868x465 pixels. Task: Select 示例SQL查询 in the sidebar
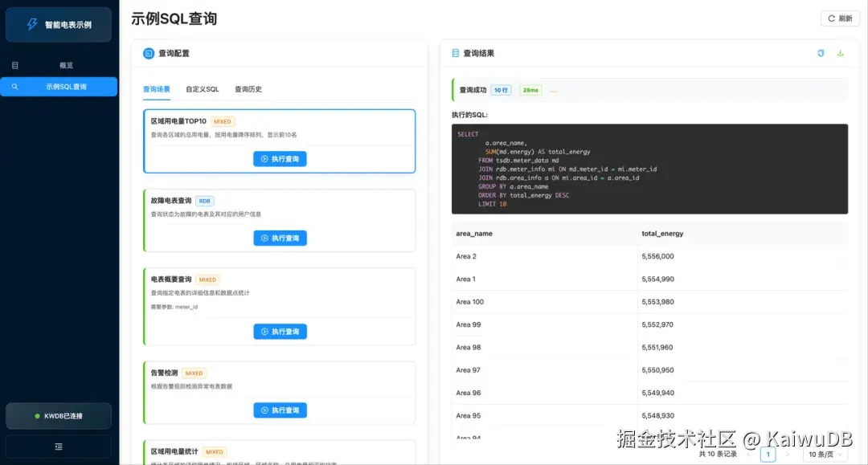pos(59,87)
